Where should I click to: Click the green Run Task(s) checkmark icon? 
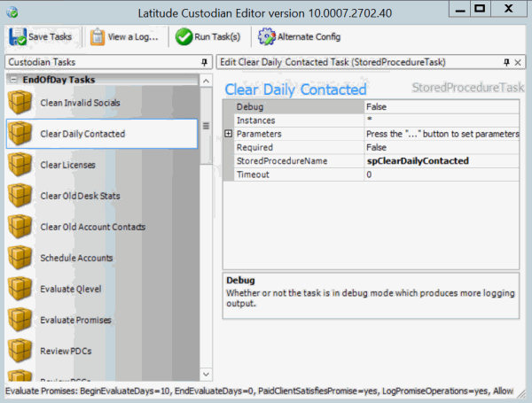pos(184,36)
